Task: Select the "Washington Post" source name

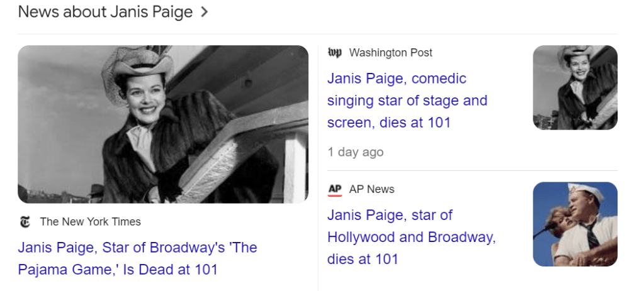Action: pyautogui.click(x=390, y=53)
